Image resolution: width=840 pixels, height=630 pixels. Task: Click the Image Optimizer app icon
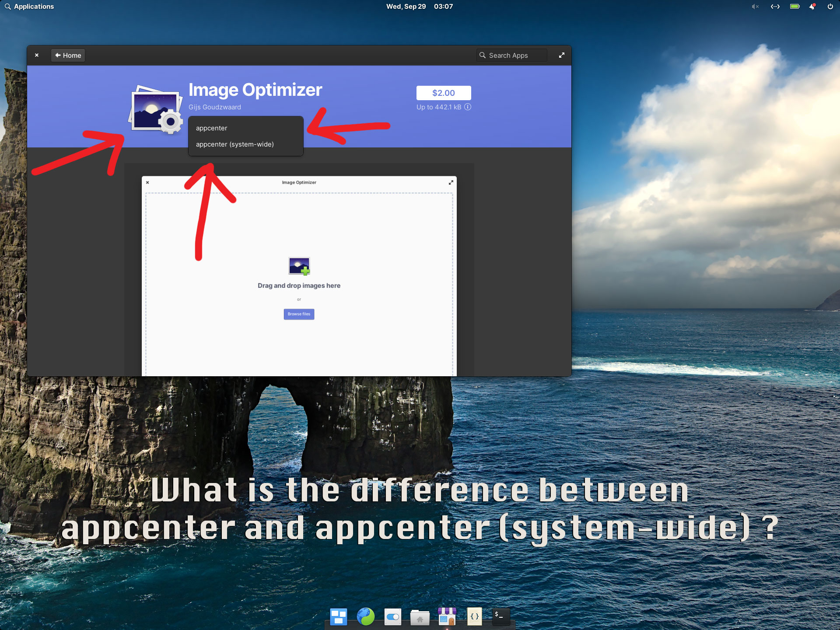coord(156,109)
